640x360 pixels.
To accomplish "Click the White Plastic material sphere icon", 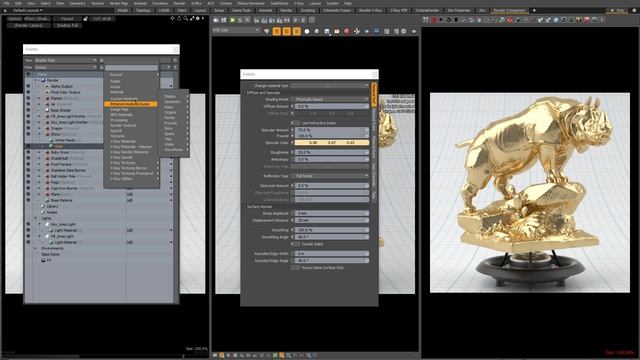I will point(51,140).
